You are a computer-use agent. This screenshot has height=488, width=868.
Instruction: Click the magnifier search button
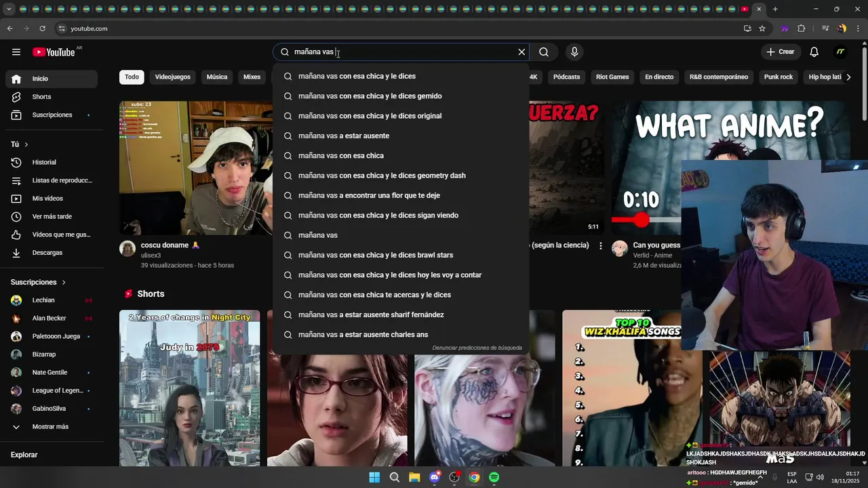[544, 52]
